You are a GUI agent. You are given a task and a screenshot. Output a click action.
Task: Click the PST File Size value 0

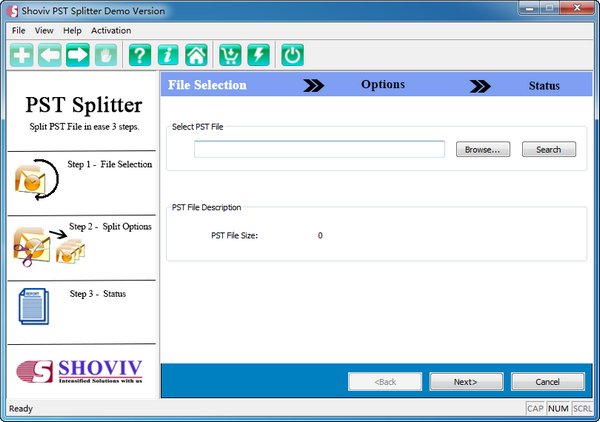[x=320, y=236]
